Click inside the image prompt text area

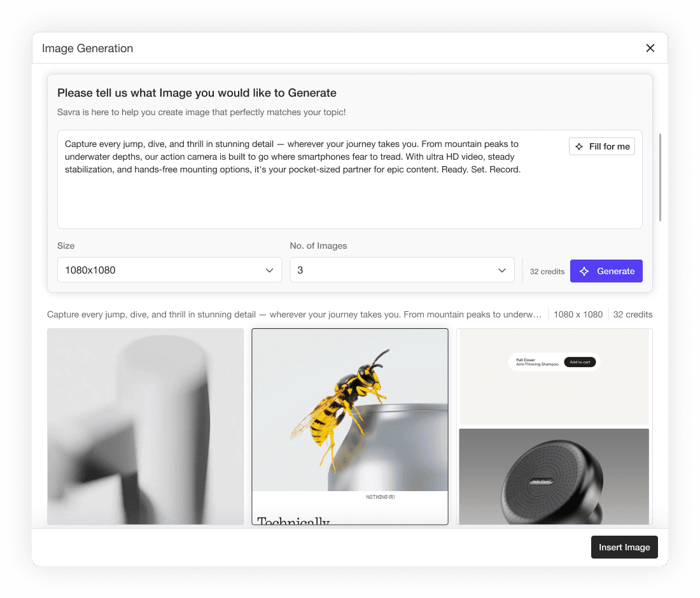349,179
